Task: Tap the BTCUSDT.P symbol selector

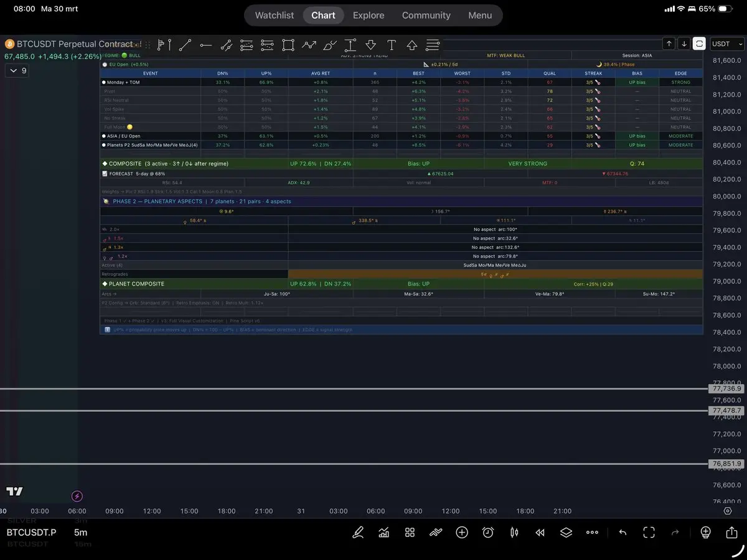Action: [x=31, y=533]
